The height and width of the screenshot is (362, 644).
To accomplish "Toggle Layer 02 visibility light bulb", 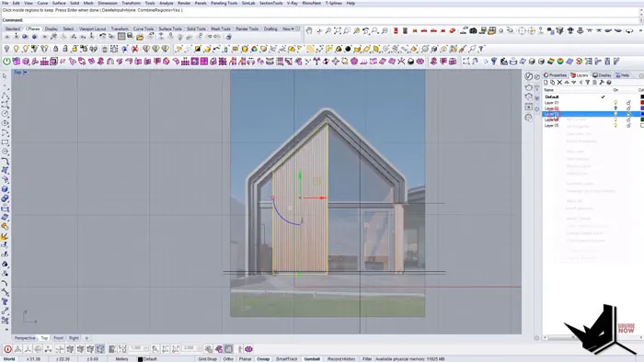I will click(x=615, y=108).
